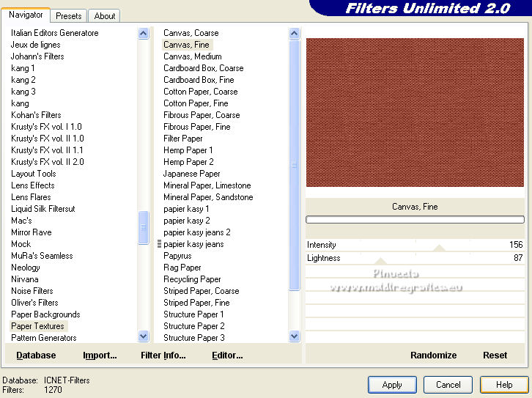Choose Japanese Paper filter

(x=192, y=174)
